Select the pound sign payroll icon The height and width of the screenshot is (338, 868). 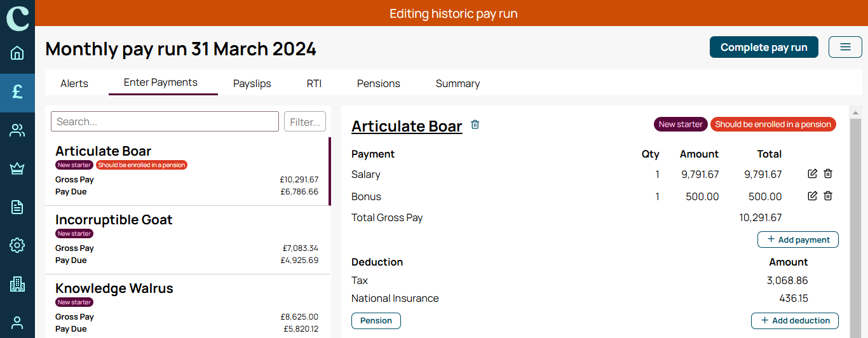coord(17,91)
